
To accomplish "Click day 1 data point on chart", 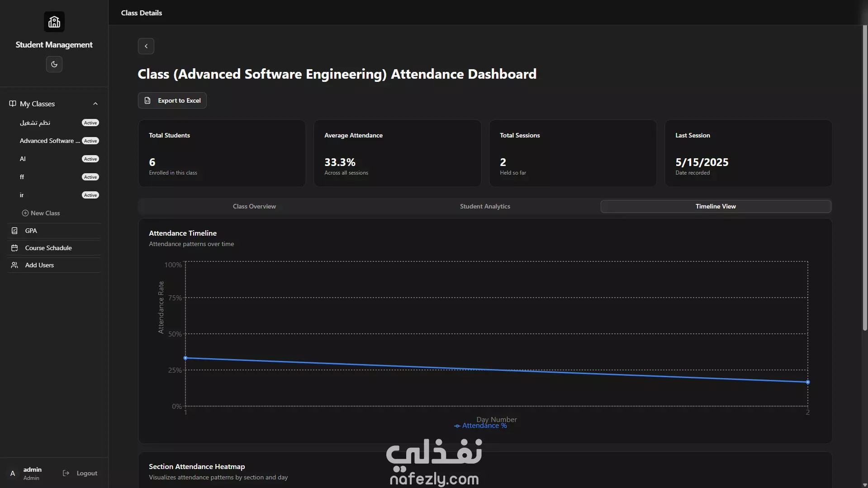I will [185, 358].
